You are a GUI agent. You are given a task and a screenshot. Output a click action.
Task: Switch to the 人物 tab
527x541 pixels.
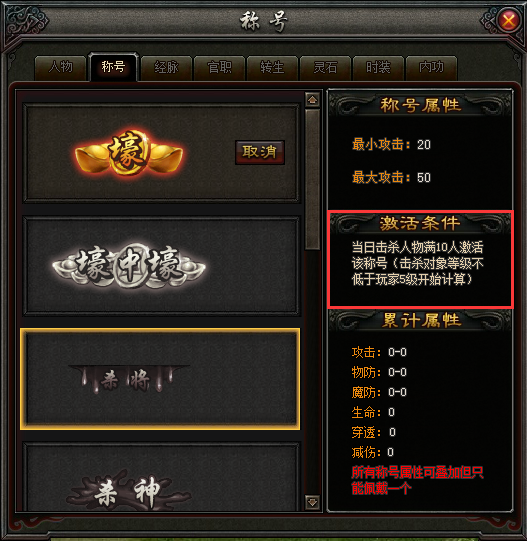[60, 68]
